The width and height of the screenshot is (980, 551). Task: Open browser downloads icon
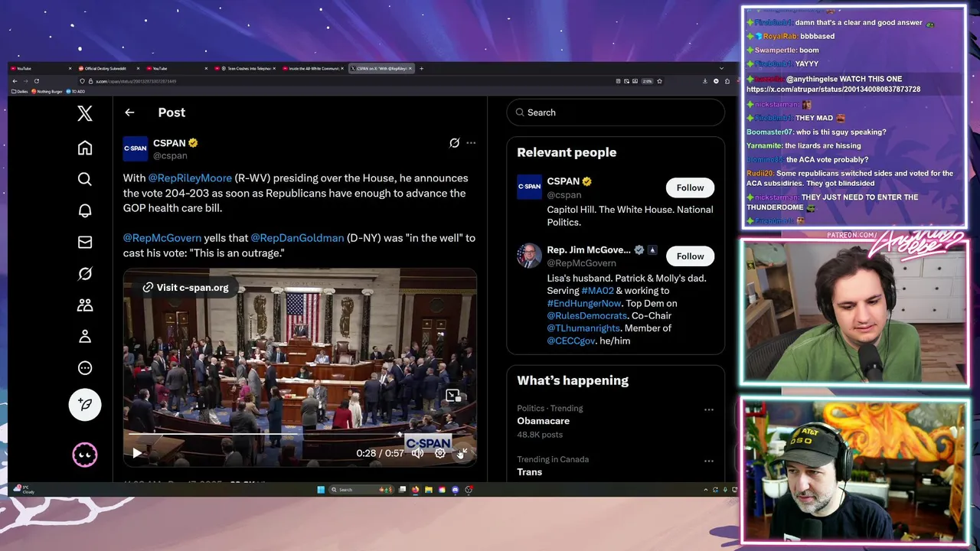(x=704, y=81)
